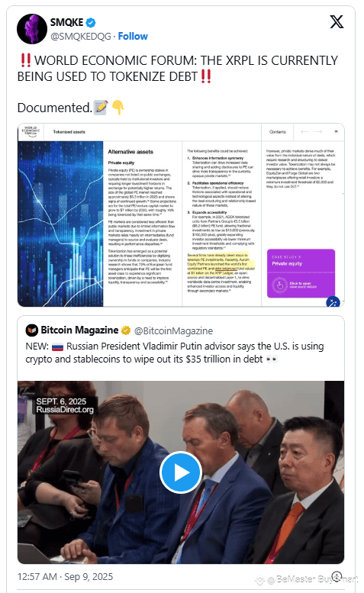Open the Contents menu in the document header
Image resolution: width=364 pixels, height=593 pixels.
[x=278, y=132]
